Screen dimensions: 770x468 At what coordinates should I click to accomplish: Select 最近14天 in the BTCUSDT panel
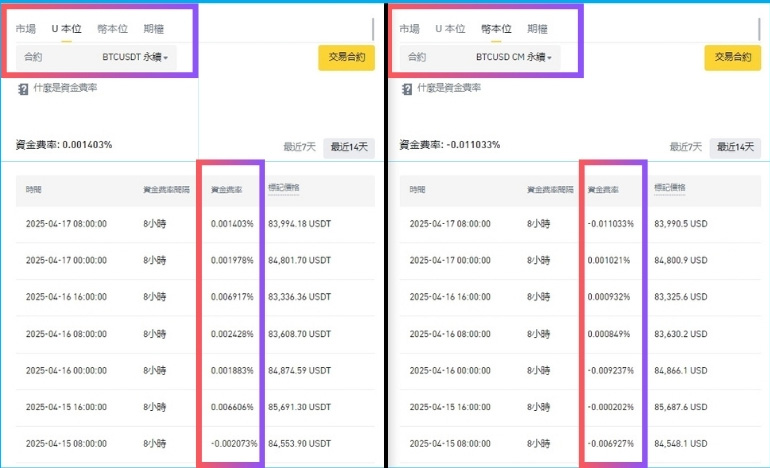[x=350, y=147]
